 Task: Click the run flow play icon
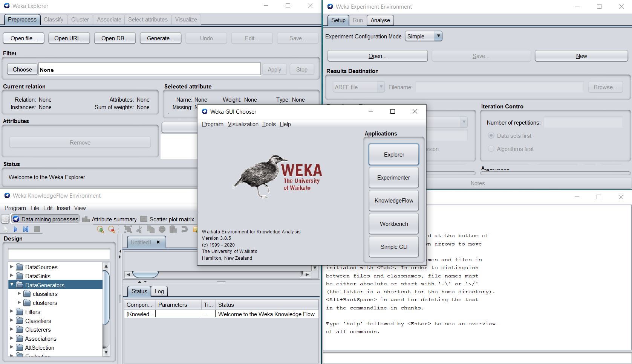[15, 229]
